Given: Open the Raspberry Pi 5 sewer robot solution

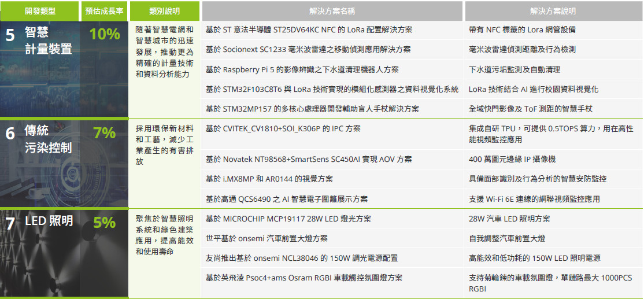Looking at the screenshot, I should [x=302, y=69].
